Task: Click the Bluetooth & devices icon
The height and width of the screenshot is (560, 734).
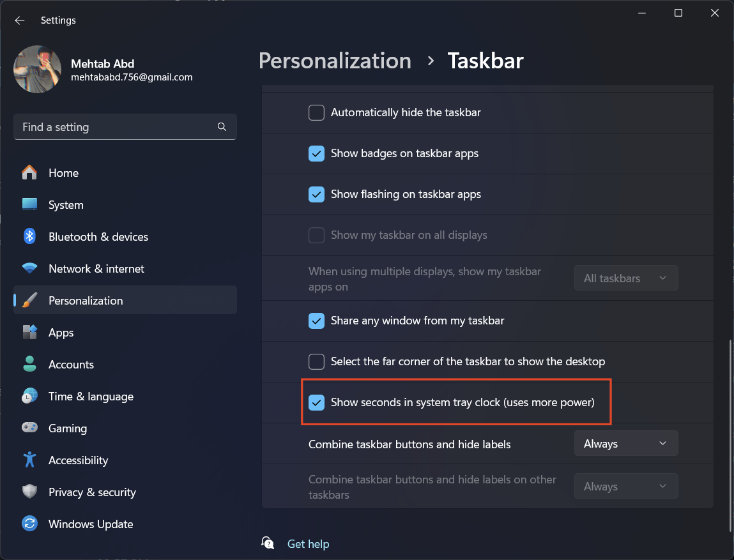Action: point(29,237)
